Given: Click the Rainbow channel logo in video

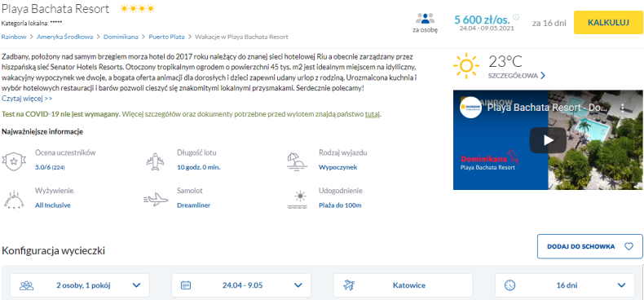Looking at the screenshot, I should pyautogui.click(x=470, y=108).
